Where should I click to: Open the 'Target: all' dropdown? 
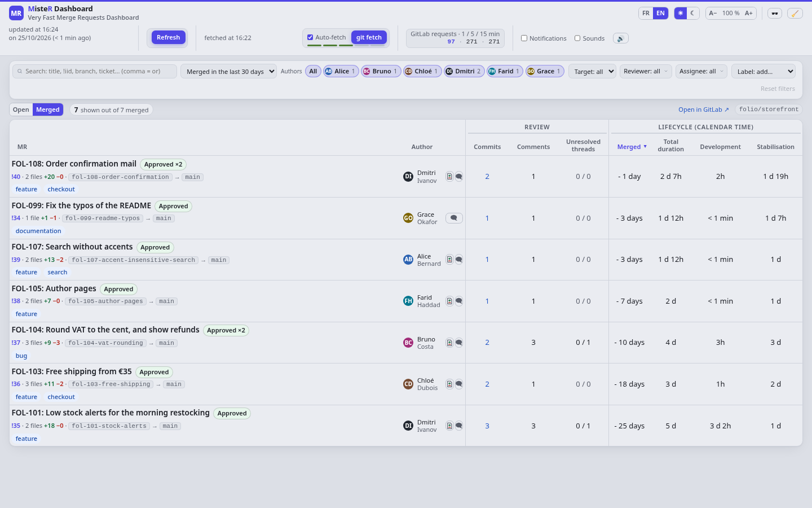click(x=592, y=72)
